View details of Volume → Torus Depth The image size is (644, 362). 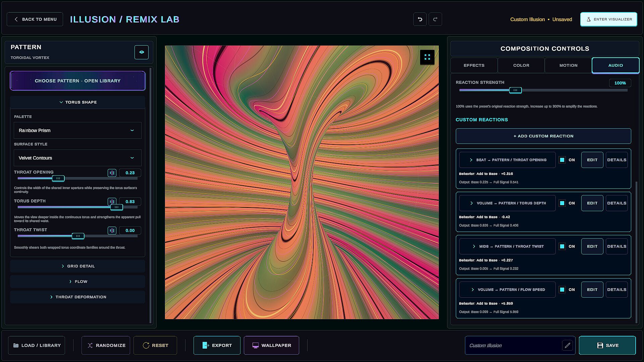616,203
